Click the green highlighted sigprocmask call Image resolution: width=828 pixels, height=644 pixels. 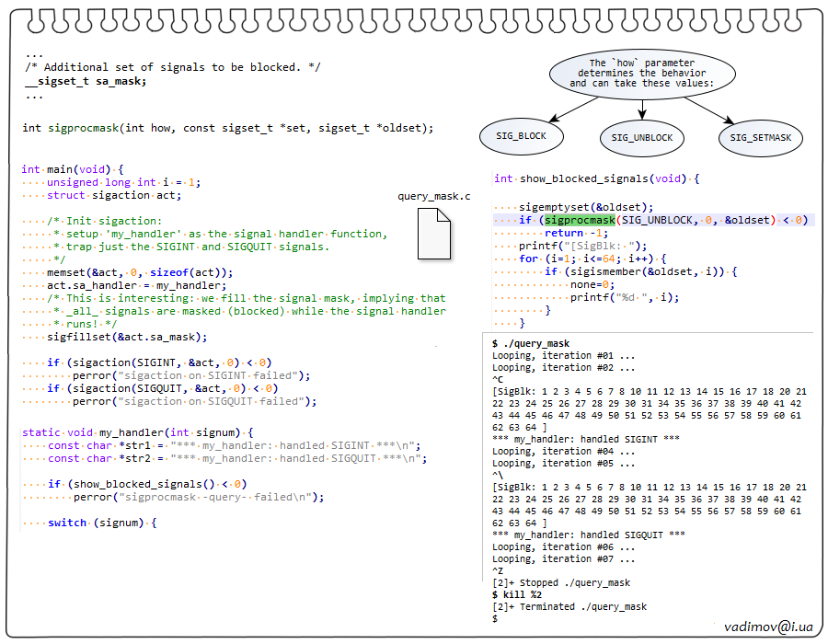[x=578, y=220]
